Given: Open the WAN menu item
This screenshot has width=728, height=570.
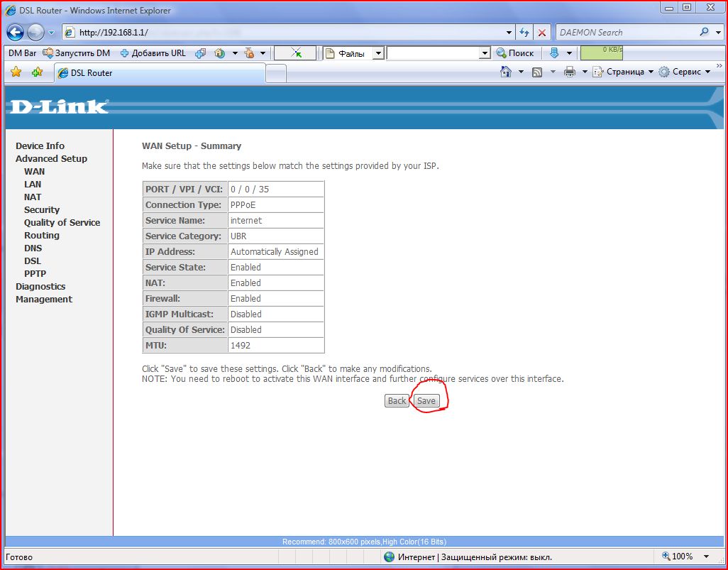Looking at the screenshot, I should click(34, 171).
